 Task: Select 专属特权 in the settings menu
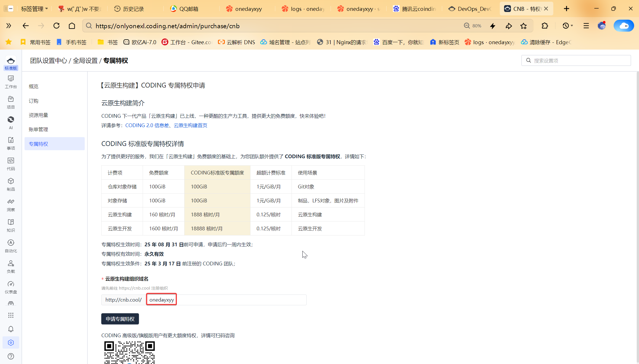coord(54,144)
